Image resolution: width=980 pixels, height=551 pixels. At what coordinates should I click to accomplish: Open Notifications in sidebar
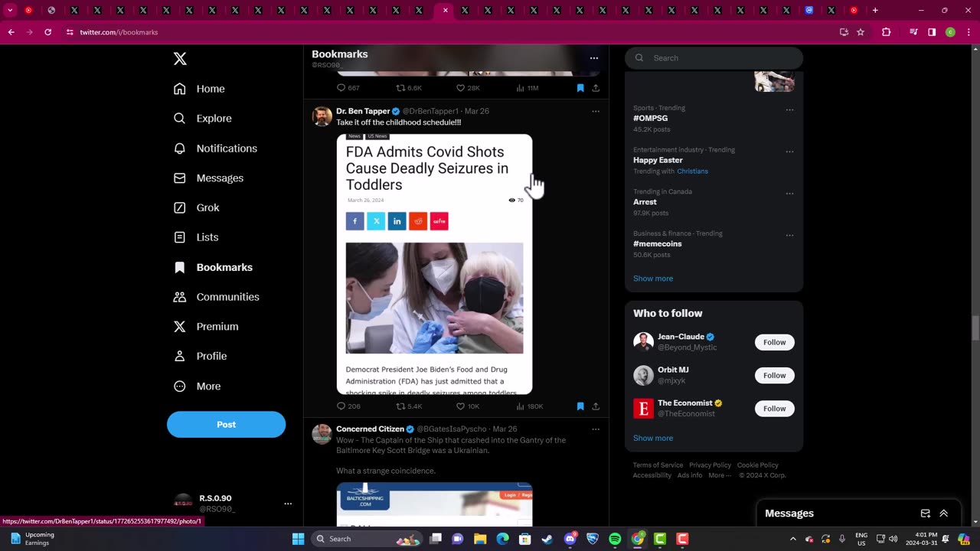point(215,148)
